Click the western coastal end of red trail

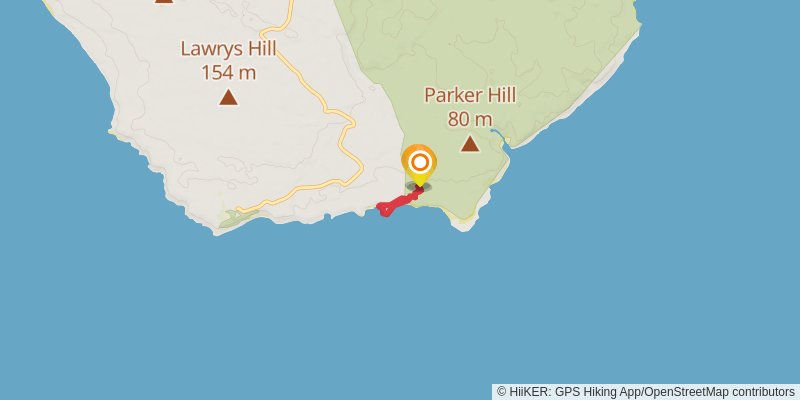point(384,209)
